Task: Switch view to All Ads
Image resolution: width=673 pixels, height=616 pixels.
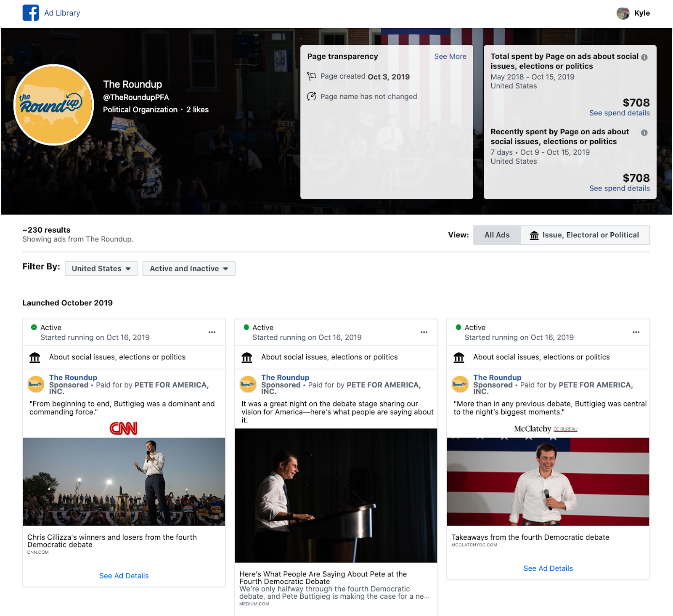Action: click(x=497, y=235)
